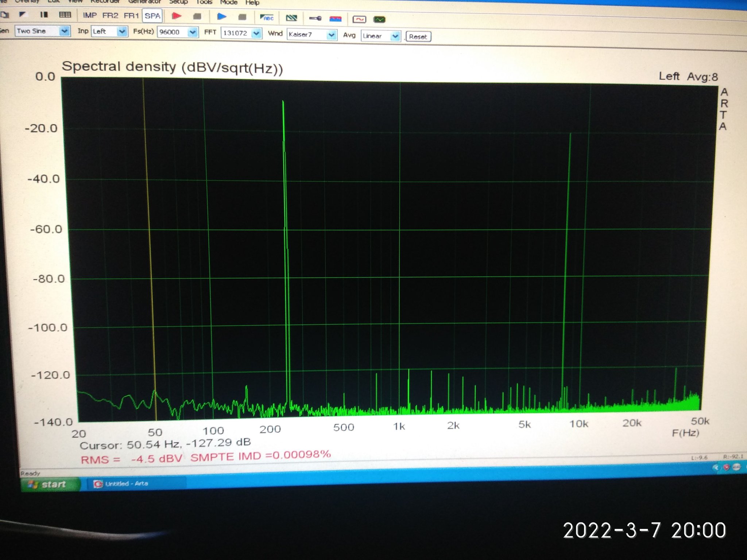The image size is (747, 560).
Task: Open the Wnd window dropdown showing Kaiser7
Action: coord(311,35)
